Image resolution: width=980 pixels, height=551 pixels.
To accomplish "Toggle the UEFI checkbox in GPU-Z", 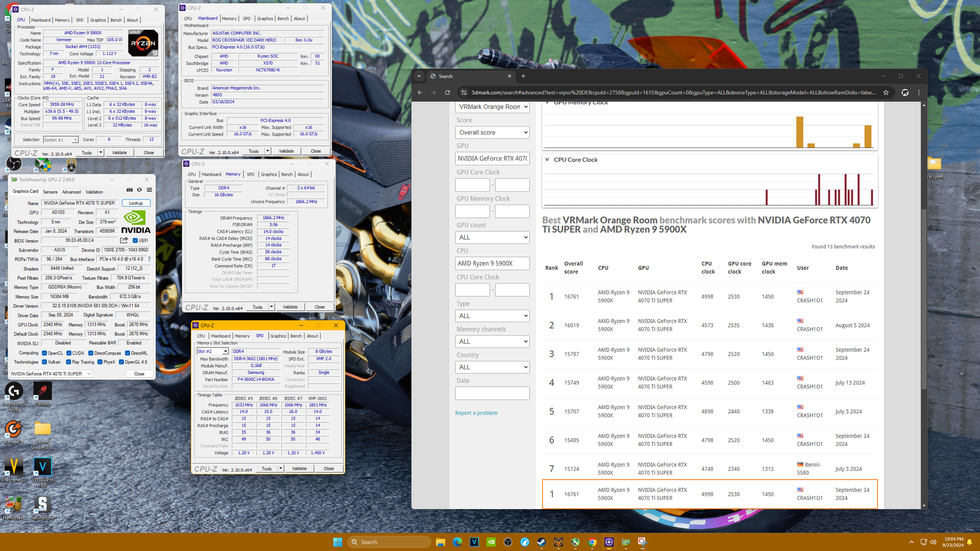I will click(135, 240).
